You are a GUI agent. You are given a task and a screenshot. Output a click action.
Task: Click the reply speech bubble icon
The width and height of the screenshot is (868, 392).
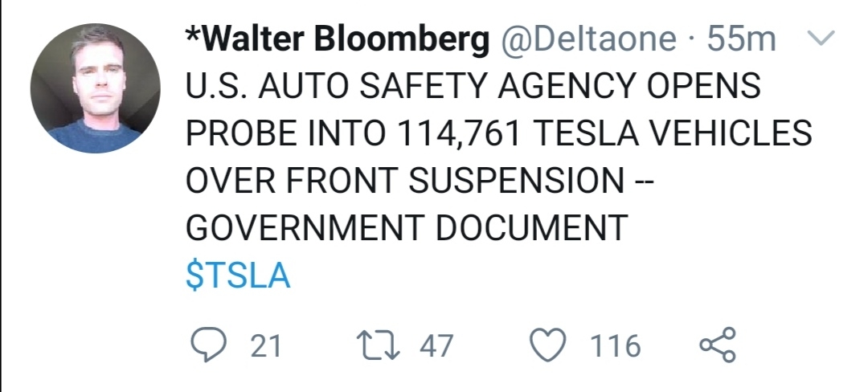[x=209, y=345]
